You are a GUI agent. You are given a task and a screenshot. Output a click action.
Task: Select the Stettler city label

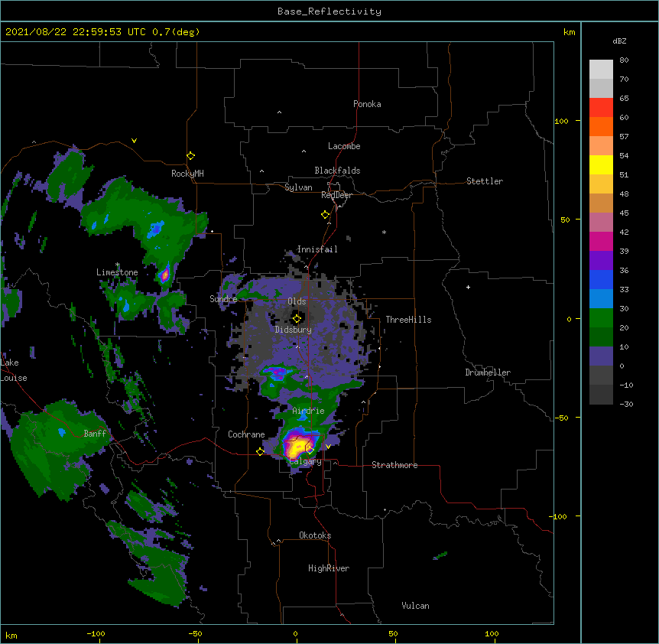pos(485,181)
